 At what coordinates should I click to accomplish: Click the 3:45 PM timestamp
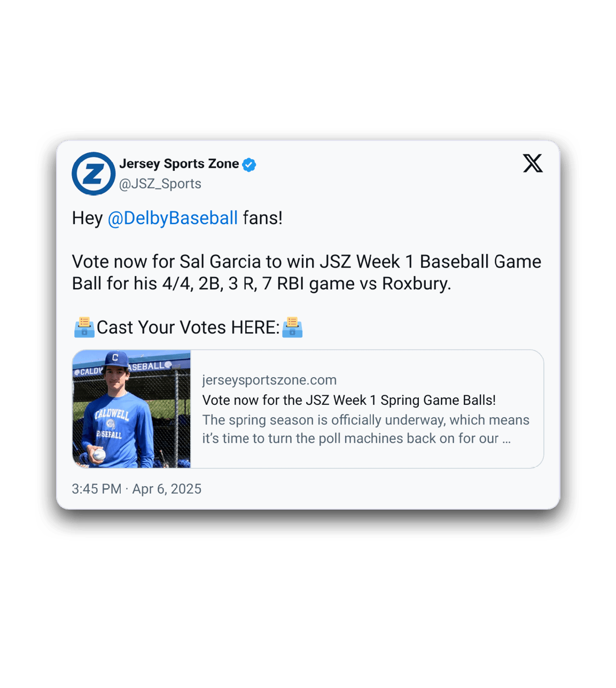[97, 489]
